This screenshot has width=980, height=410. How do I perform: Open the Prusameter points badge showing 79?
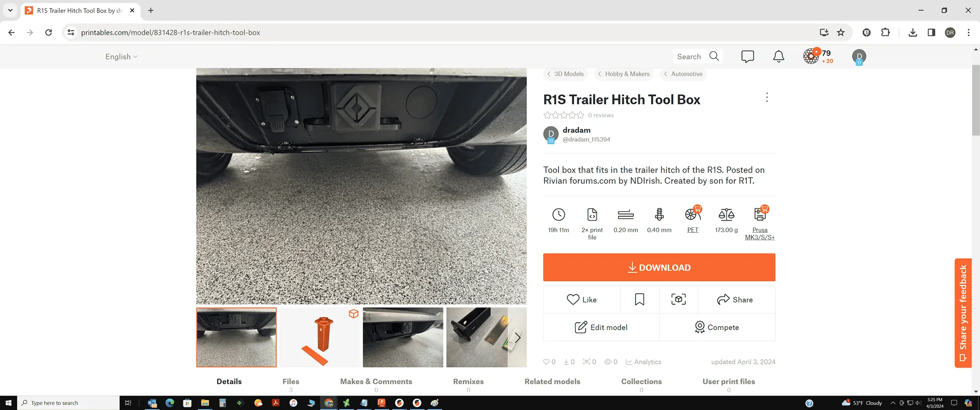tap(818, 56)
